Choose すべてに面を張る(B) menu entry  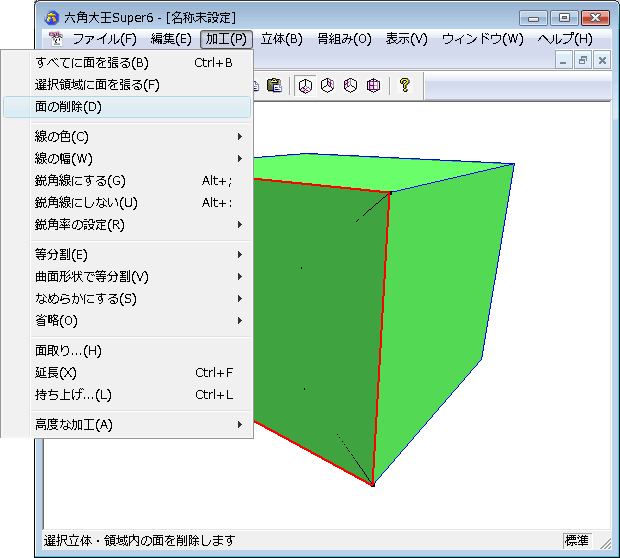click(127, 63)
